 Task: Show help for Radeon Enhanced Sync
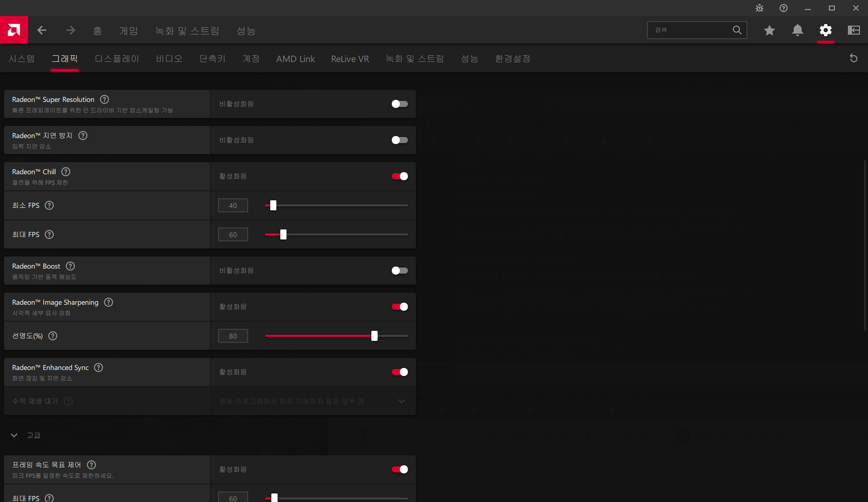click(x=98, y=367)
